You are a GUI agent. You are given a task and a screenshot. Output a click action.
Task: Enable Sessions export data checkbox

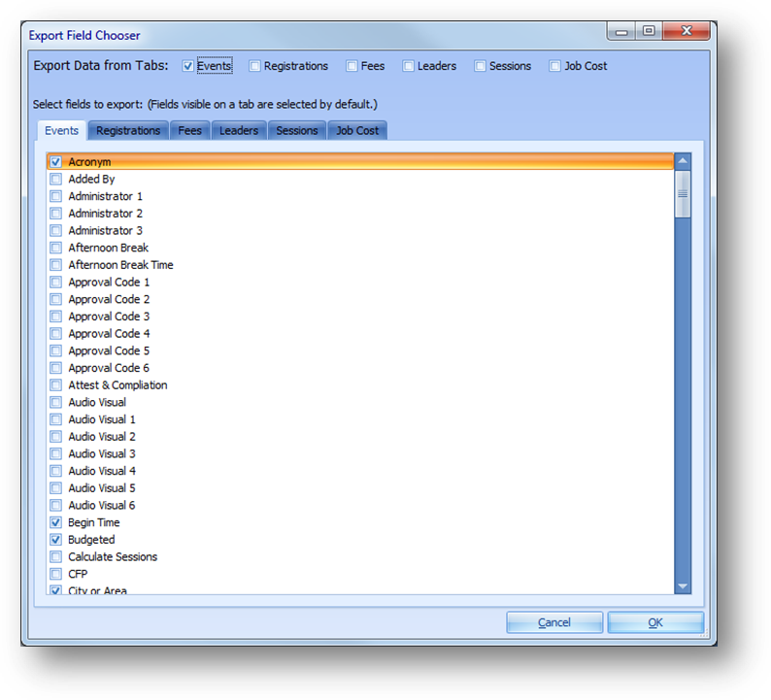coord(480,66)
